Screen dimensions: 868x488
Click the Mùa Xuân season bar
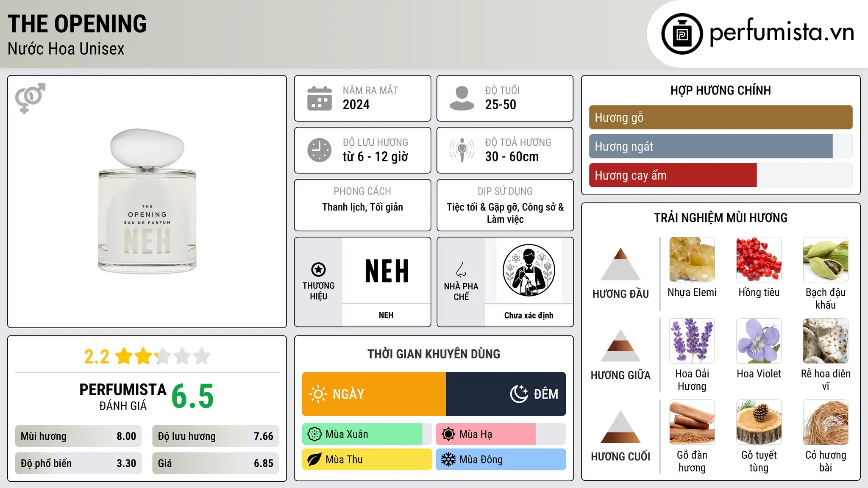[x=367, y=434]
